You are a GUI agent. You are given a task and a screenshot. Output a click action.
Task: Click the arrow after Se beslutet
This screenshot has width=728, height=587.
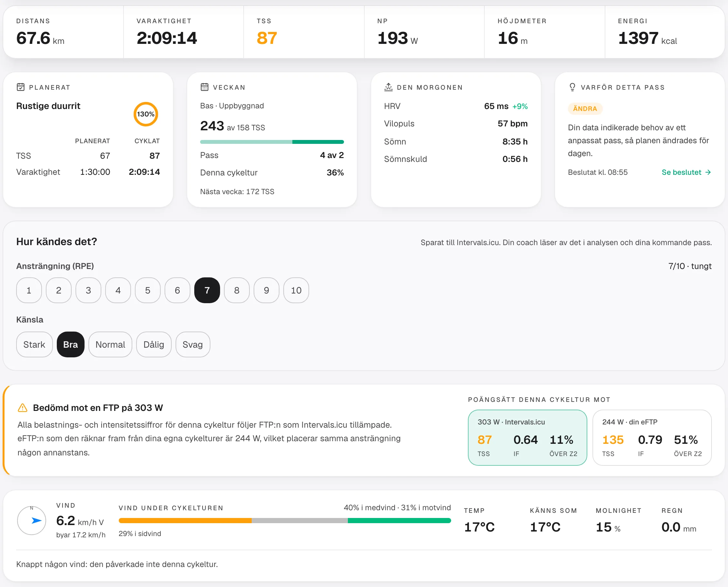coord(708,173)
